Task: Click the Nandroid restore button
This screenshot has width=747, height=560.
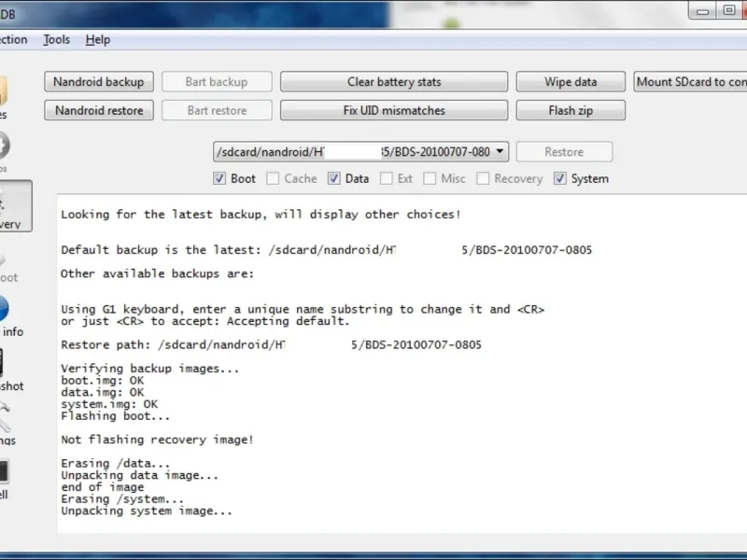Action: pyautogui.click(x=99, y=110)
